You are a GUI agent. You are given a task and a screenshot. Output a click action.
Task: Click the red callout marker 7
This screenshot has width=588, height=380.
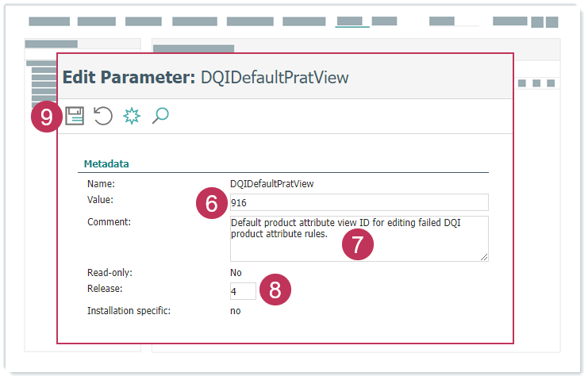357,244
